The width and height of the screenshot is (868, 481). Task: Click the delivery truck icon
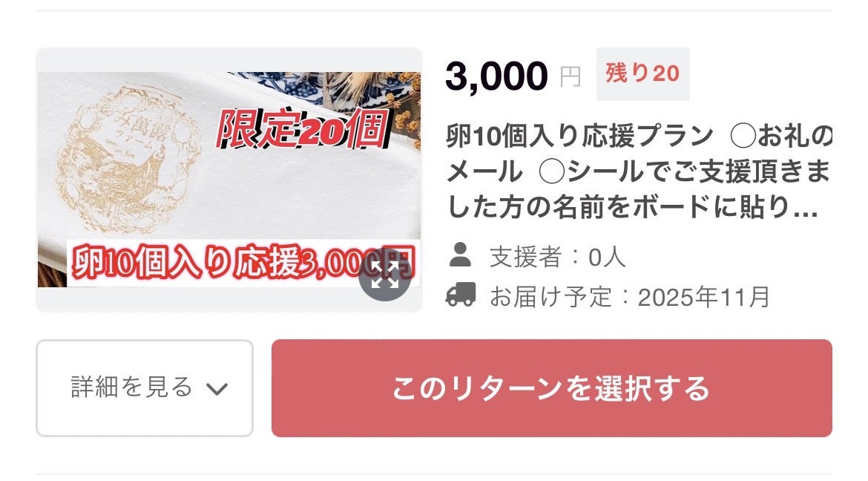[461, 295]
